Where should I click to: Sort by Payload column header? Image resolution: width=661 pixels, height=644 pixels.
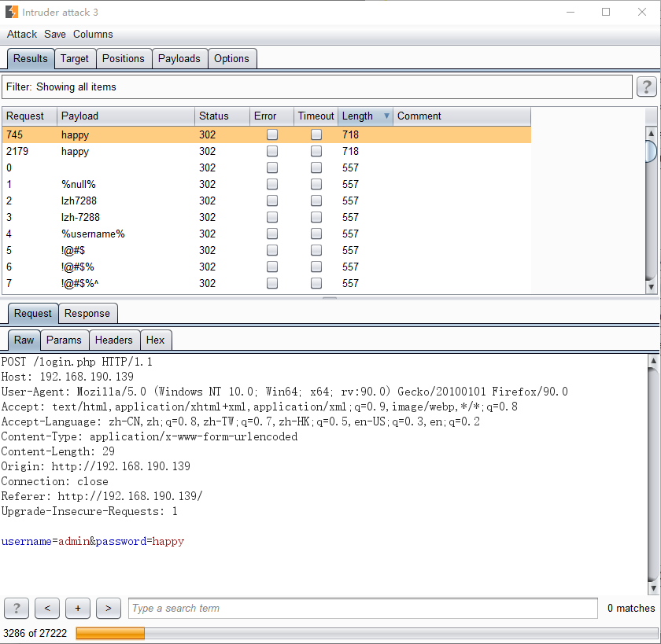(x=126, y=116)
